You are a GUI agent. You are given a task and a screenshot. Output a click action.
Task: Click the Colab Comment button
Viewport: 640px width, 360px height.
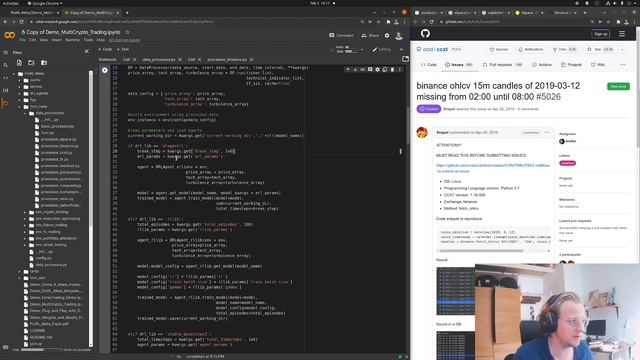(341, 36)
